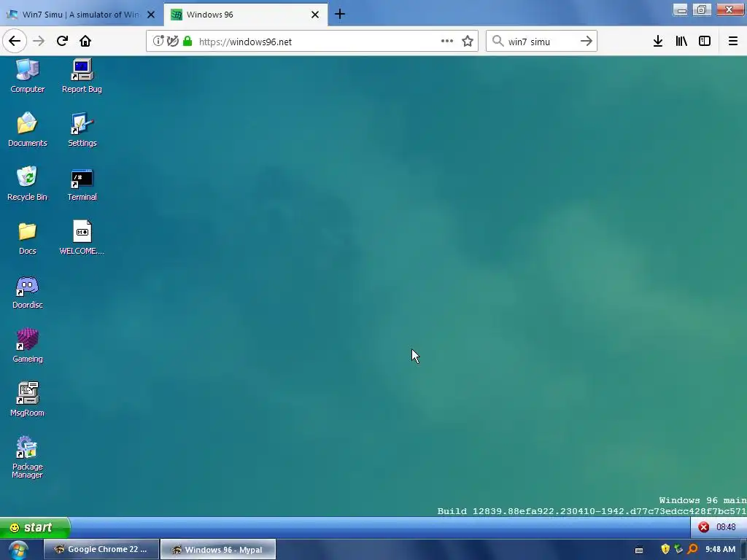The height and width of the screenshot is (560, 747).
Task: Open the browser hamburger menu
Action: tap(732, 41)
